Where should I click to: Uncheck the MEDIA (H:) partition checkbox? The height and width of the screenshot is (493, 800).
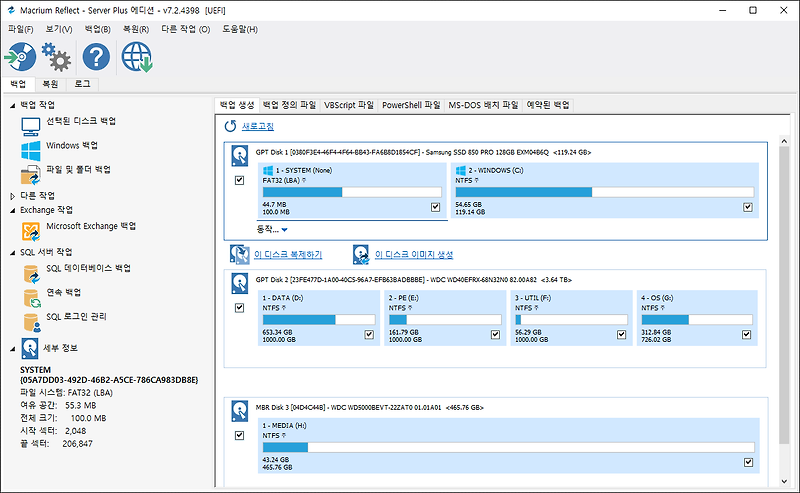click(748, 462)
